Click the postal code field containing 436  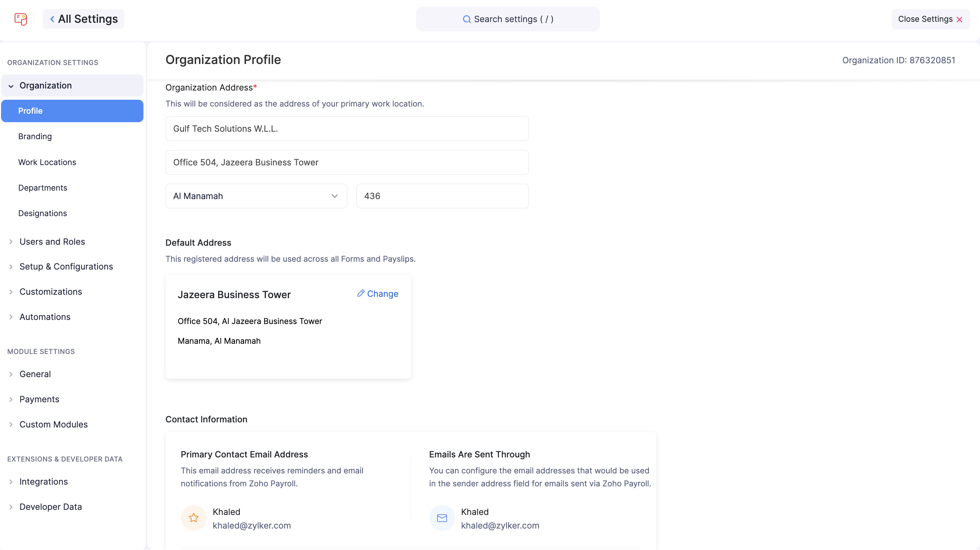point(442,196)
